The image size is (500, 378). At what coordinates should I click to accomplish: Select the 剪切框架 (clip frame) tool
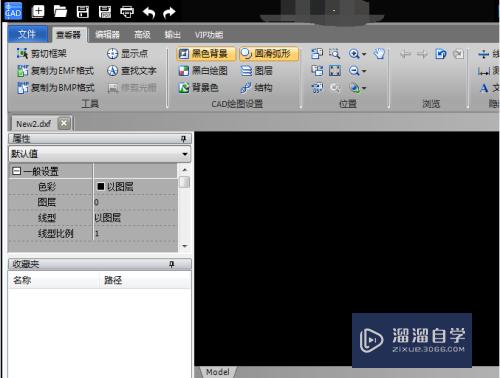click(x=42, y=53)
